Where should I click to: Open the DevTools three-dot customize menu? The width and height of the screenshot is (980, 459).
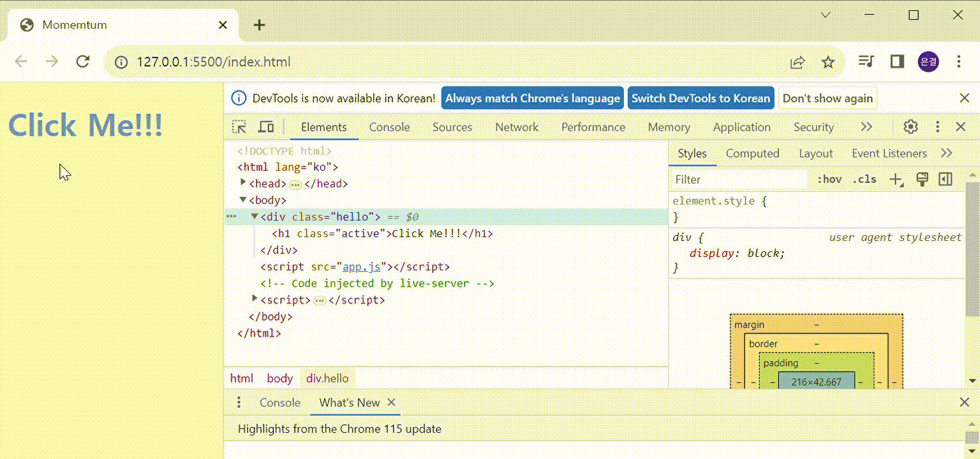[937, 127]
